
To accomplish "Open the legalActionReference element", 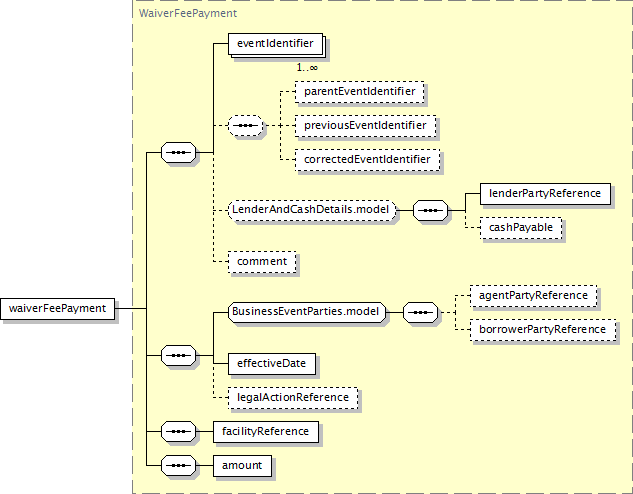I will pos(293,397).
